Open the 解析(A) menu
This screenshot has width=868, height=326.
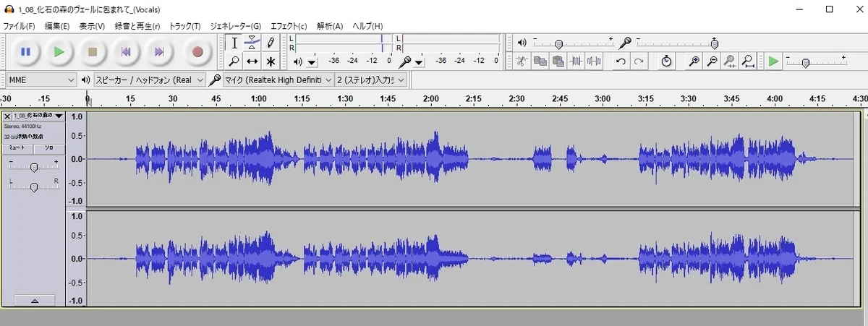point(330,26)
